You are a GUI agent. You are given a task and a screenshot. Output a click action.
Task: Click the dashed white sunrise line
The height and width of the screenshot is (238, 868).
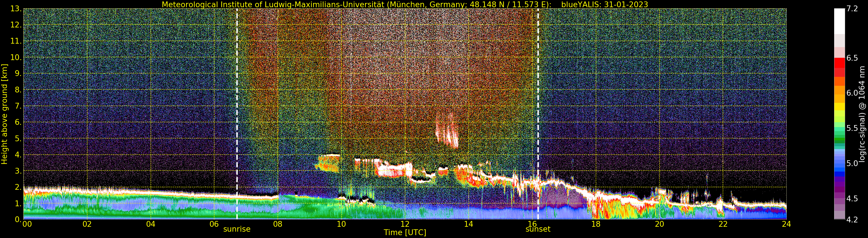point(237,114)
